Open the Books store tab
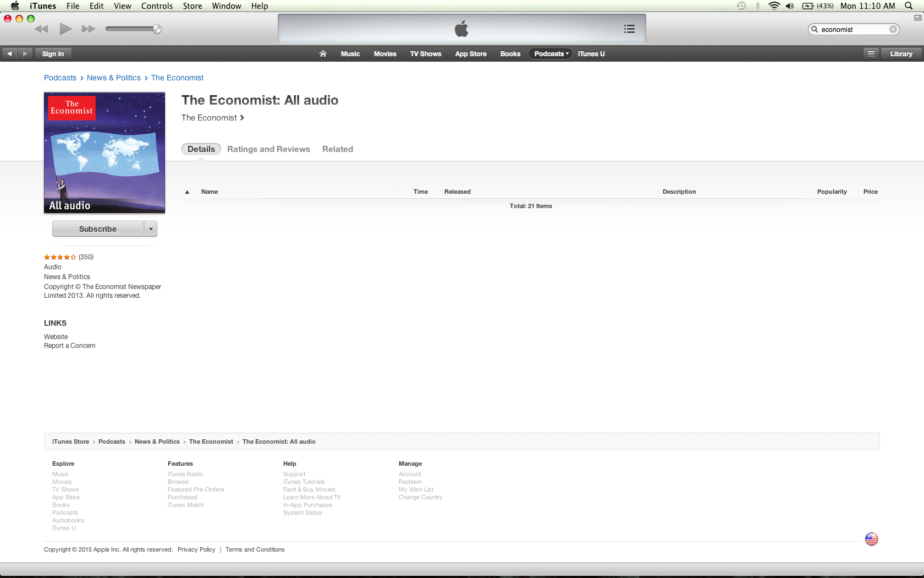This screenshot has width=924, height=578. tap(510, 54)
